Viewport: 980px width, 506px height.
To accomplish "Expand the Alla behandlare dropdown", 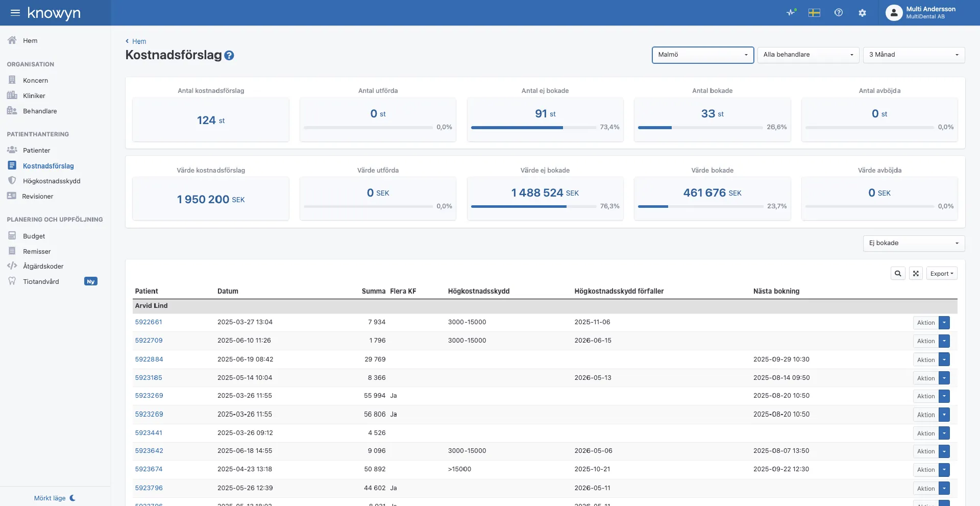I will [808, 55].
